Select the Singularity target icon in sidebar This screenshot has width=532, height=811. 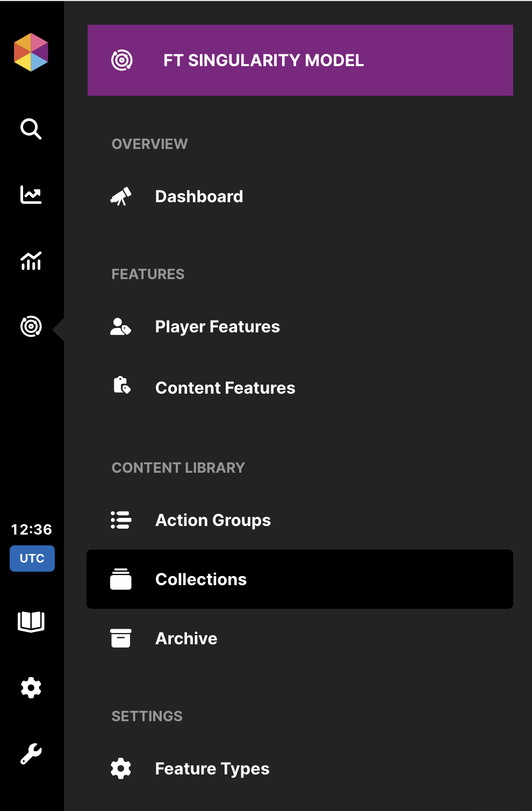pos(31,326)
